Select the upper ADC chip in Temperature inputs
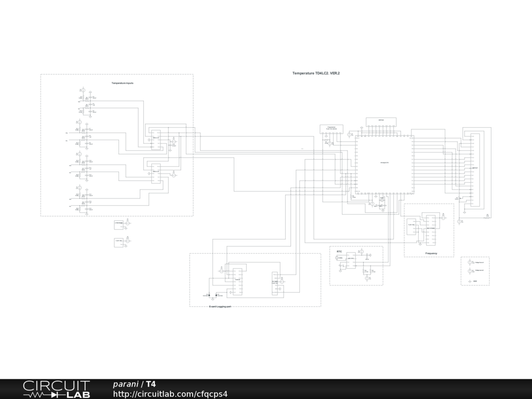 click(x=155, y=140)
